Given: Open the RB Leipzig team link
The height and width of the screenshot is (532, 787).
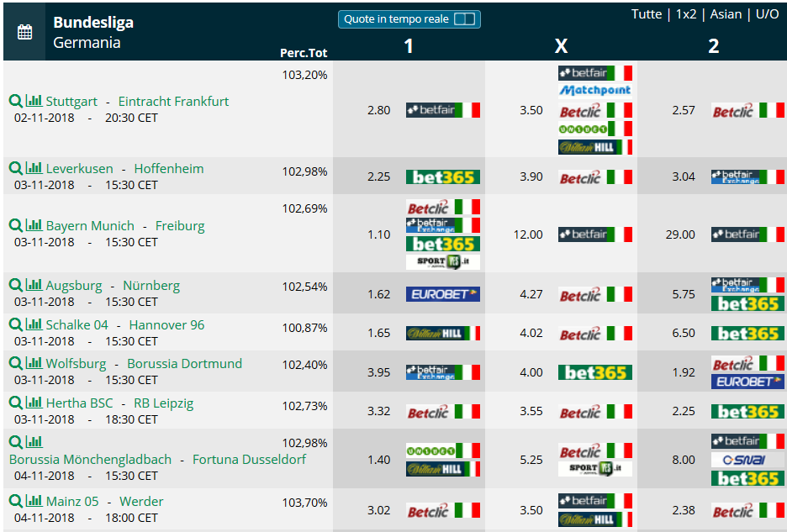Looking at the screenshot, I should click(164, 403).
